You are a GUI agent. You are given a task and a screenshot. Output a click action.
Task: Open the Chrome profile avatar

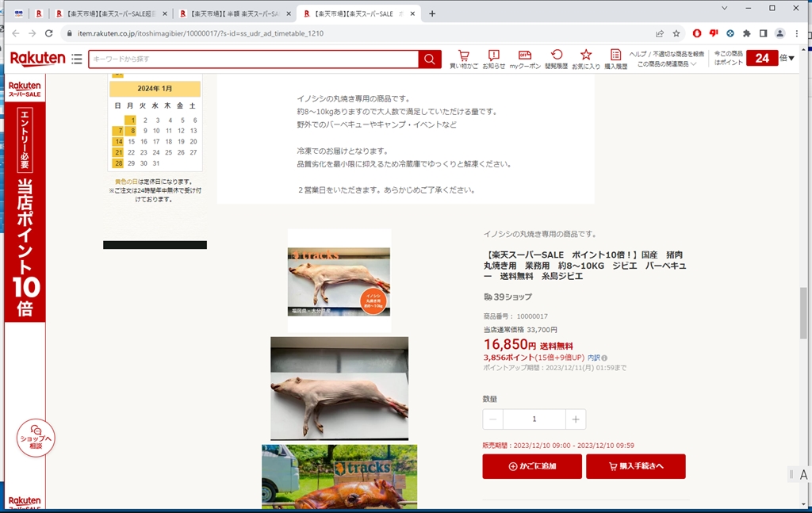pyautogui.click(x=780, y=33)
